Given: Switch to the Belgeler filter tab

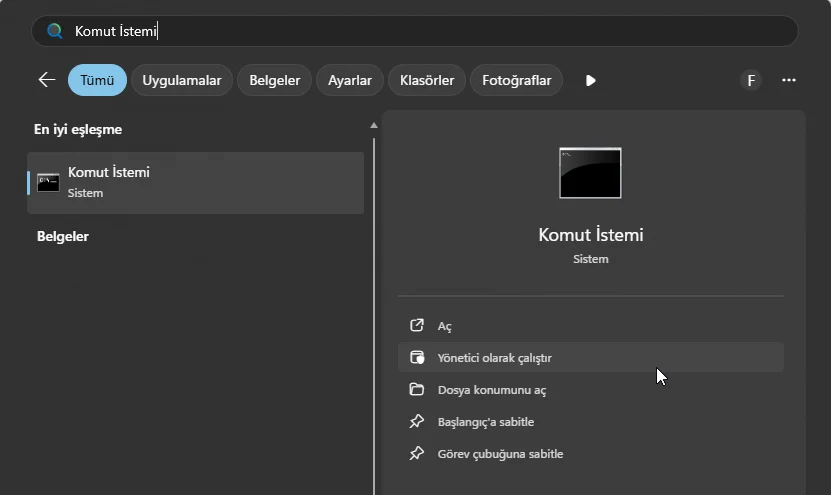Looking at the screenshot, I should [275, 80].
